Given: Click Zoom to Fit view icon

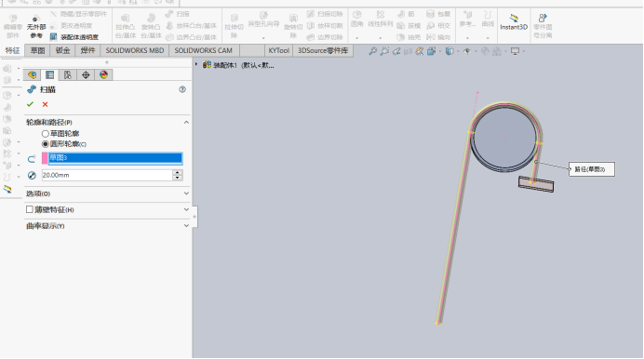Looking at the screenshot, I should (372, 51).
